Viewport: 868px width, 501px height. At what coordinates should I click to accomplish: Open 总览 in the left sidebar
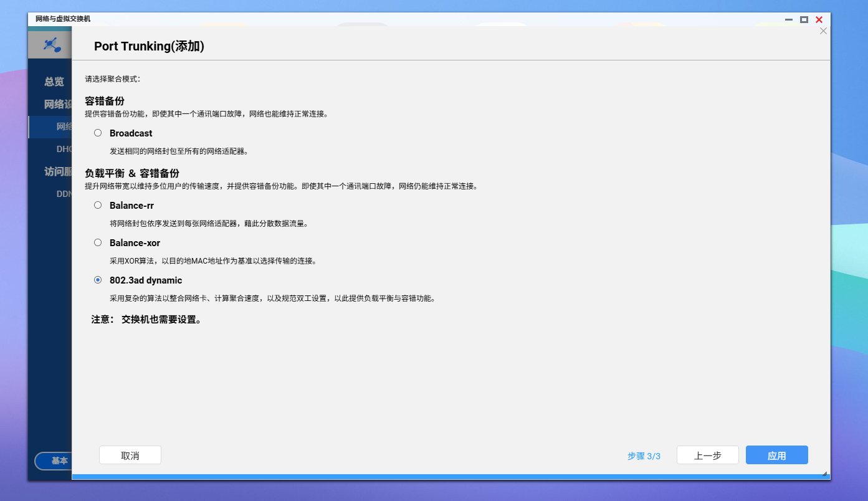coord(54,82)
